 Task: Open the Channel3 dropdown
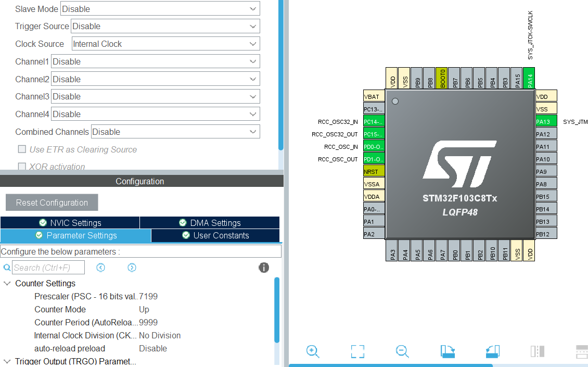[x=155, y=96]
